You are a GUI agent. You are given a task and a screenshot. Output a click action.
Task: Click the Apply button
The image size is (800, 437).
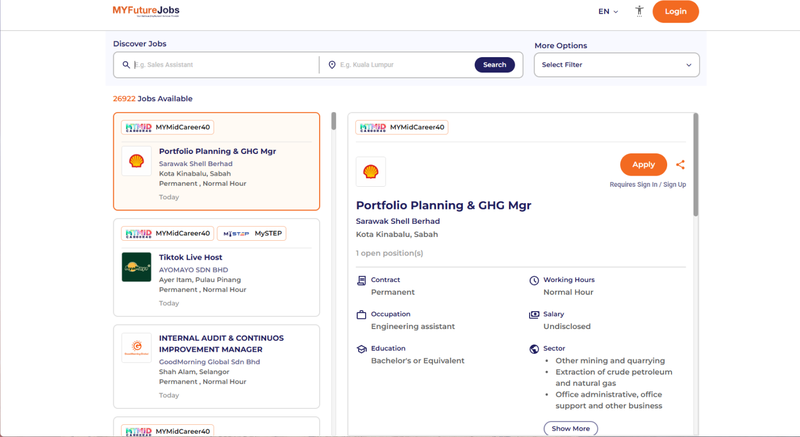(x=643, y=165)
